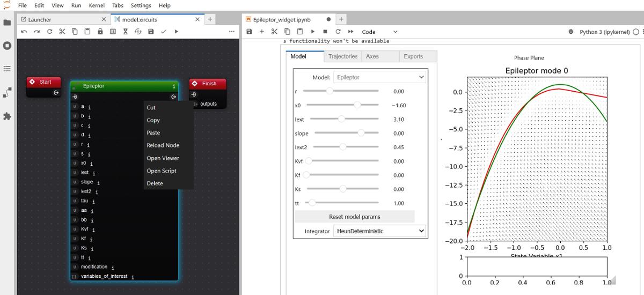The height and width of the screenshot is (295, 644).
Task: Click the r parameter slider handle
Action: [330, 91]
